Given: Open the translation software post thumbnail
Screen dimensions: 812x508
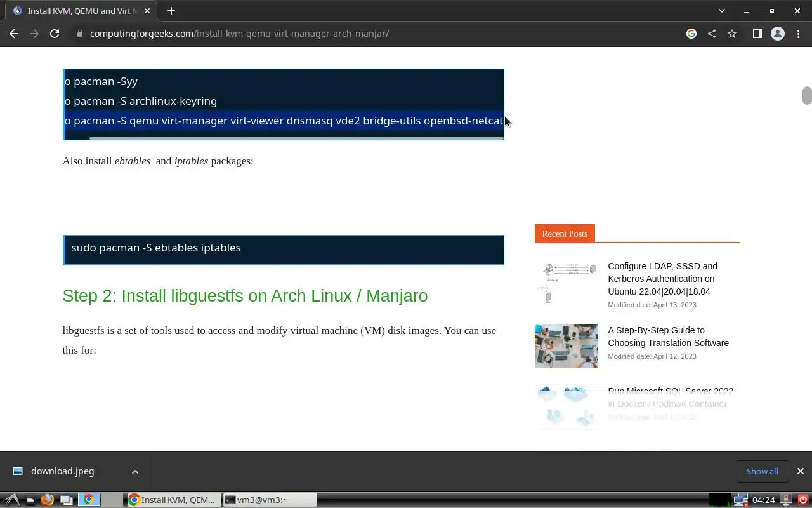Looking at the screenshot, I should pos(566,346).
